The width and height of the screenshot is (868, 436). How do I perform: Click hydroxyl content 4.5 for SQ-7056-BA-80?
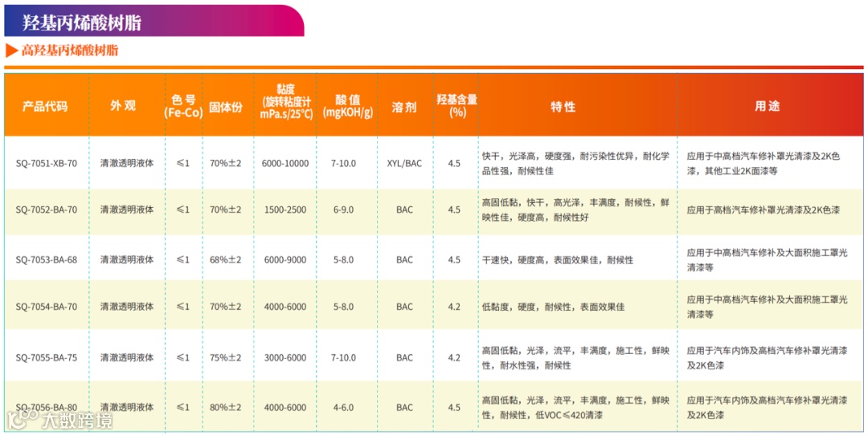tap(454, 408)
